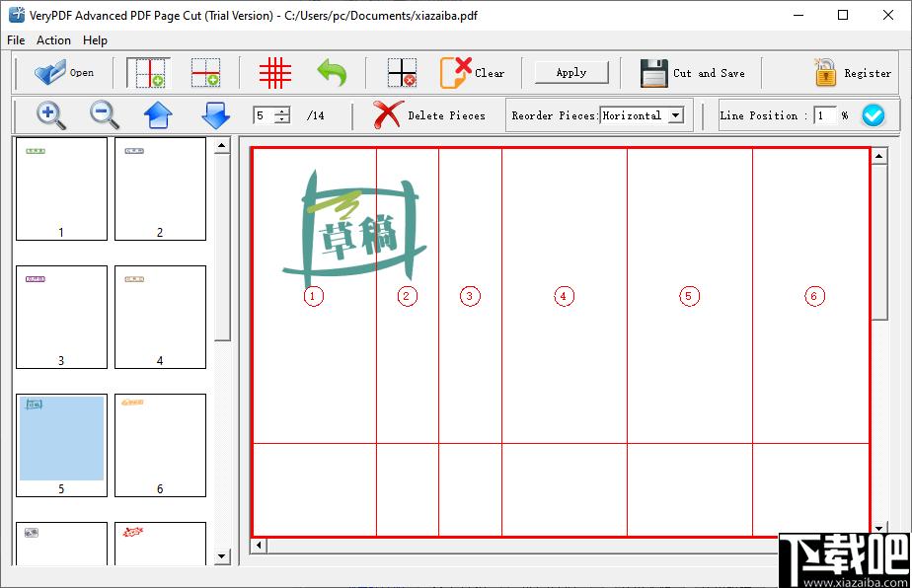Click the Line Position input field
The height and width of the screenshot is (588, 912).
(825, 115)
